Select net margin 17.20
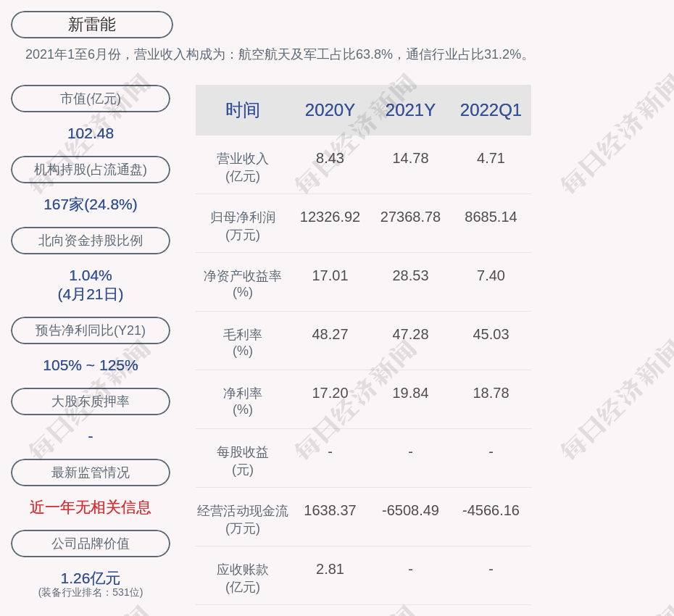 click(x=330, y=393)
